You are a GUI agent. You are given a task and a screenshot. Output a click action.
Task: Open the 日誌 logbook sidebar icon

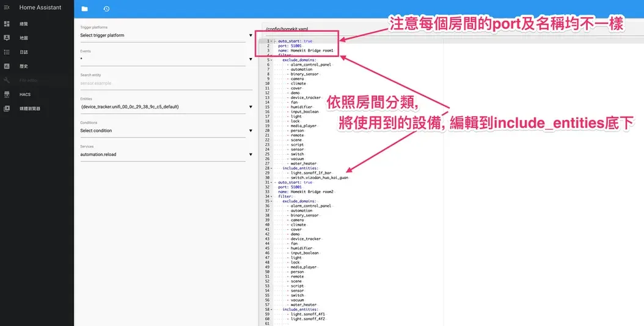click(x=7, y=52)
